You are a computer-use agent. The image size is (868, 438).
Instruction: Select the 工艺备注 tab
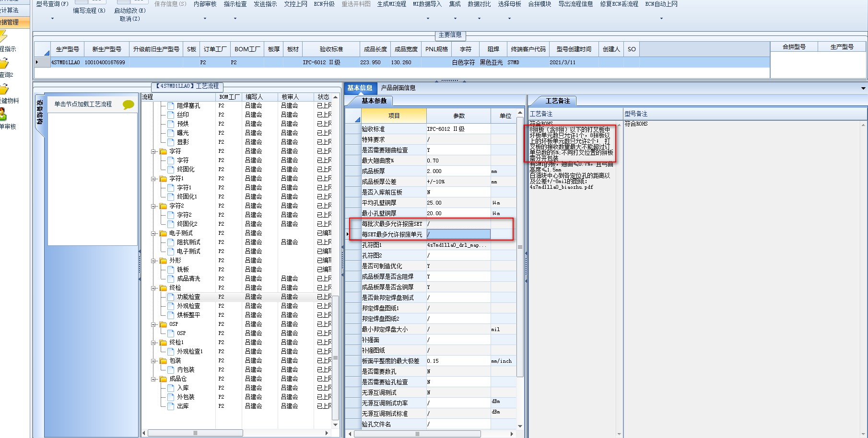point(558,101)
